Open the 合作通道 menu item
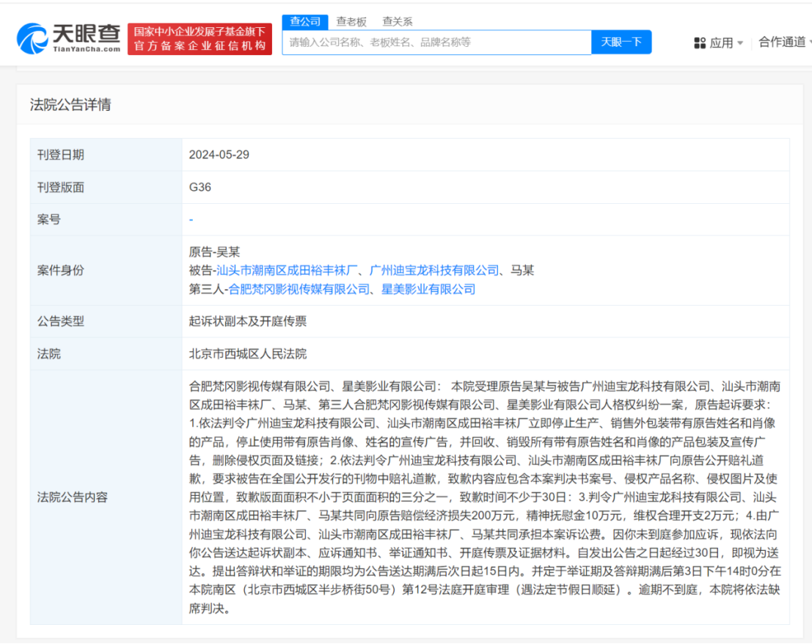The image size is (812, 644). pyautogui.click(x=782, y=43)
